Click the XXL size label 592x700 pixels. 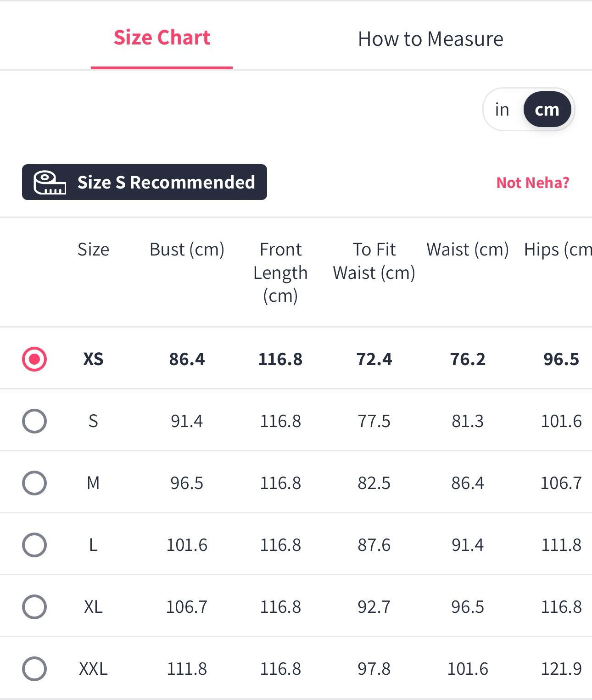point(93,669)
